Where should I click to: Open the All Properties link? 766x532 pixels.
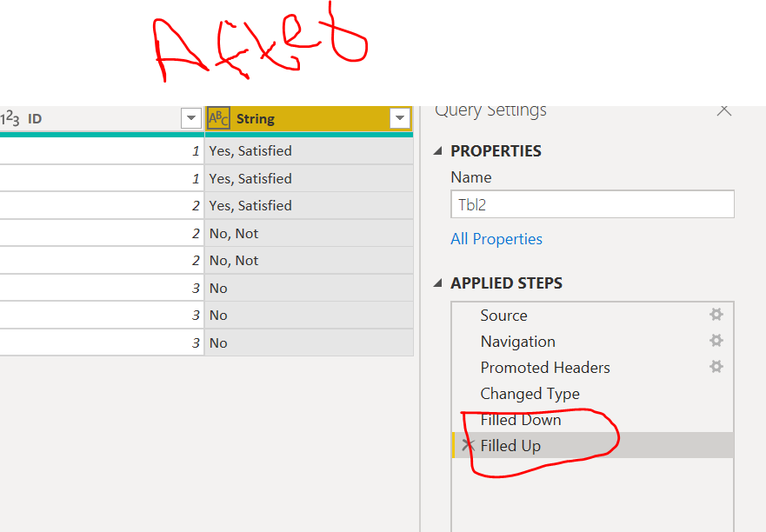click(496, 239)
